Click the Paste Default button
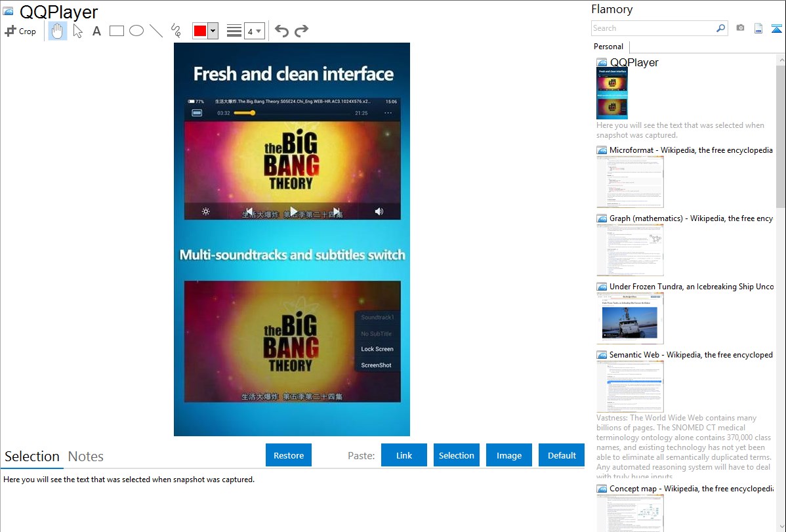This screenshot has width=786, height=532. [562, 455]
